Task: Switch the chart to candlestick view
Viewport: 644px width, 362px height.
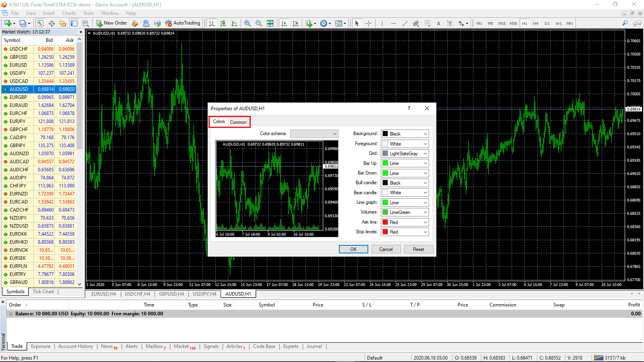Action: (223, 23)
